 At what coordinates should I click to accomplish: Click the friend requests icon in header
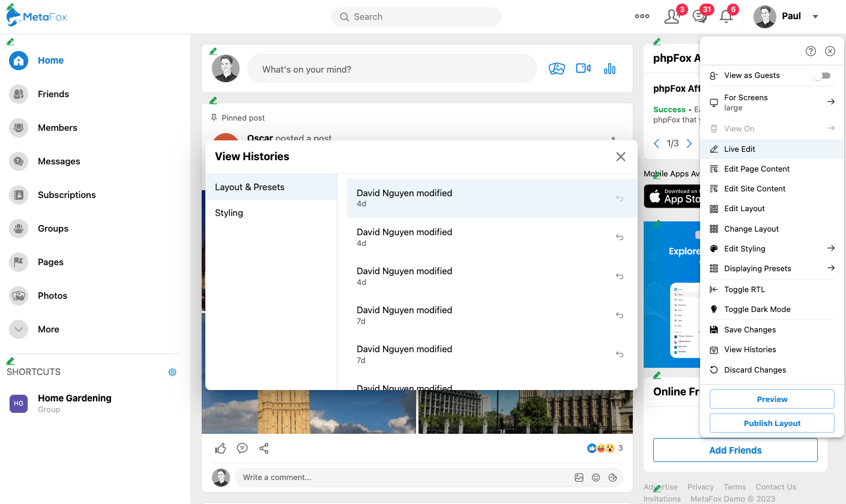click(x=672, y=17)
